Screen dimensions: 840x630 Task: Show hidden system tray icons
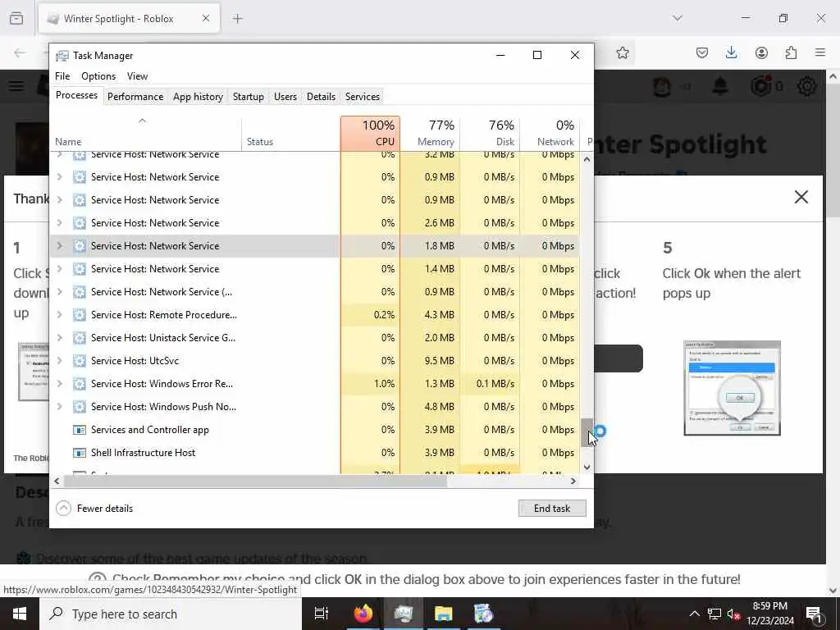(694, 614)
